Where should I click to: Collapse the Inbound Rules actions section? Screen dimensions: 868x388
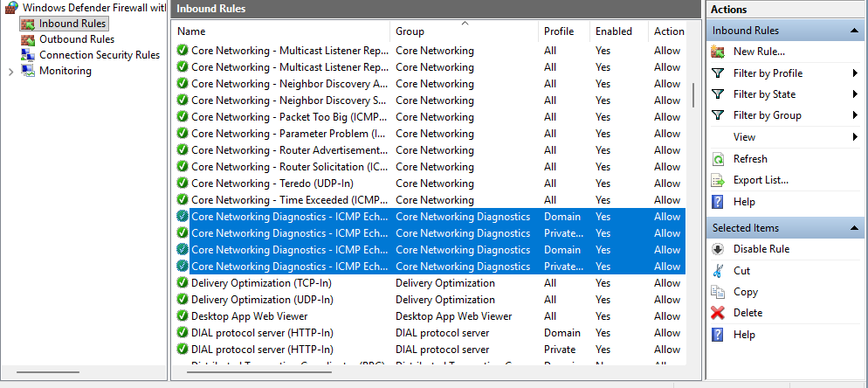pyautogui.click(x=855, y=31)
